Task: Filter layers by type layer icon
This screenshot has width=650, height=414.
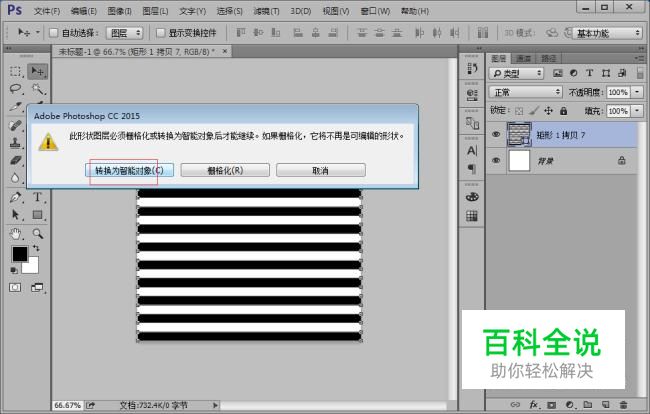Action: coord(589,73)
